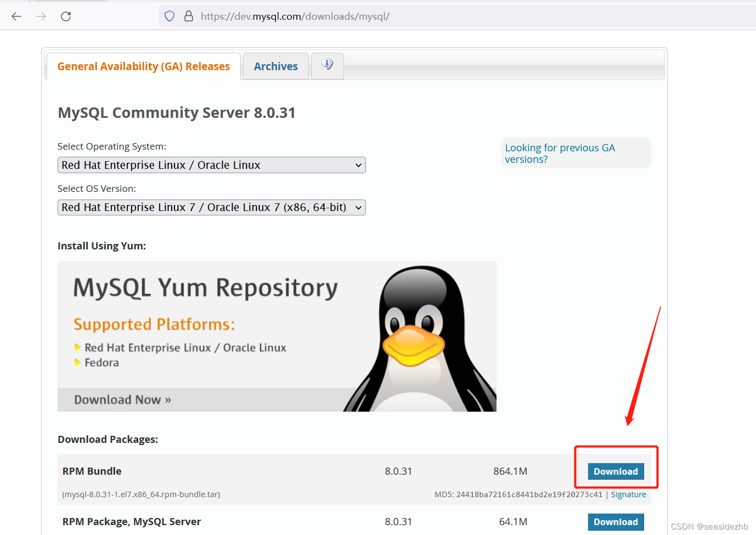Click the browser back arrow
Image resolution: width=756 pixels, height=535 pixels.
pos(16,16)
